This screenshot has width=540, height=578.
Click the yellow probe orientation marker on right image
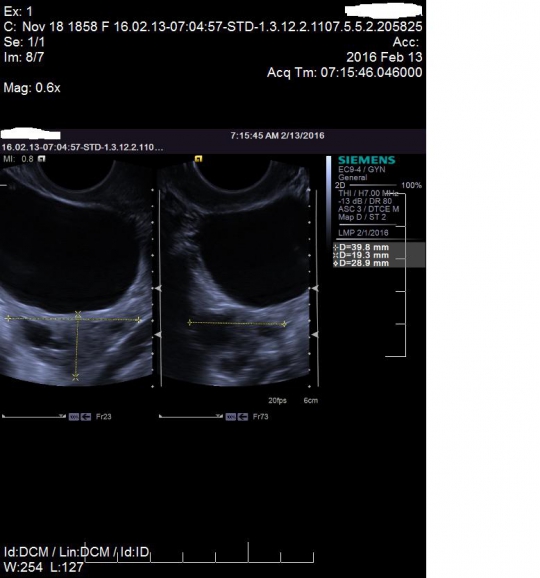(x=199, y=159)
